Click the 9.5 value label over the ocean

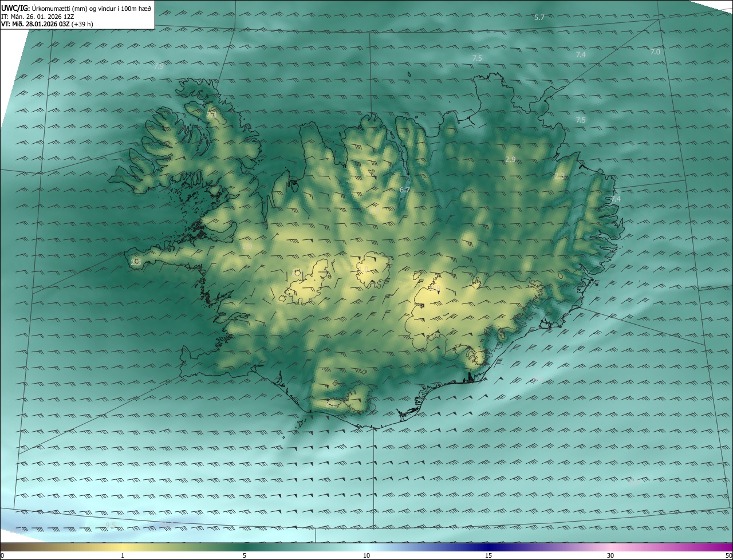click(x=111, y=524)
